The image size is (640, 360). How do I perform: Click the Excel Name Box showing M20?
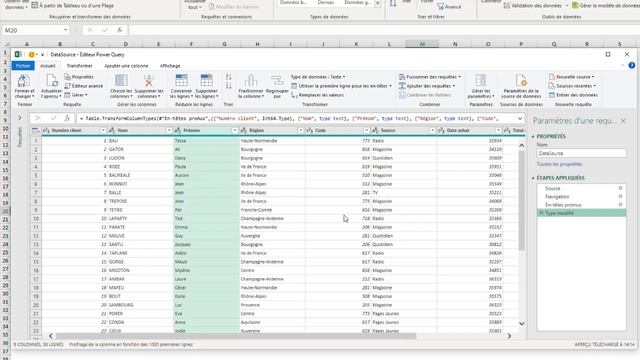36,30
